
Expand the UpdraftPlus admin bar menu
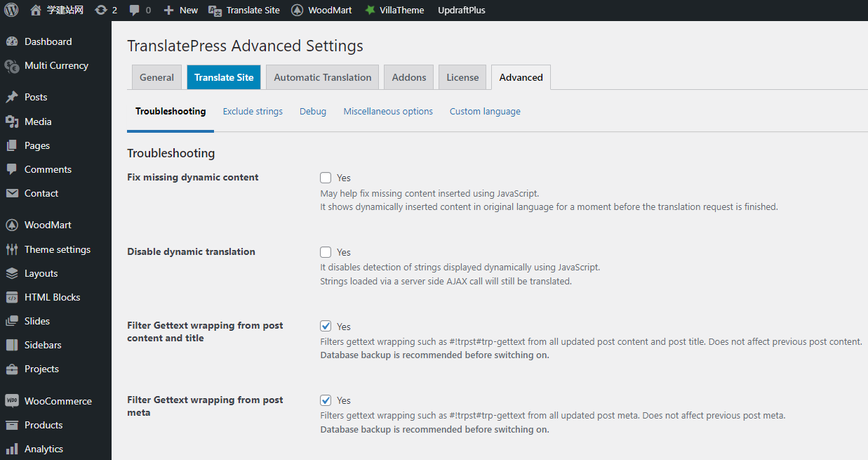click(461, 10)
